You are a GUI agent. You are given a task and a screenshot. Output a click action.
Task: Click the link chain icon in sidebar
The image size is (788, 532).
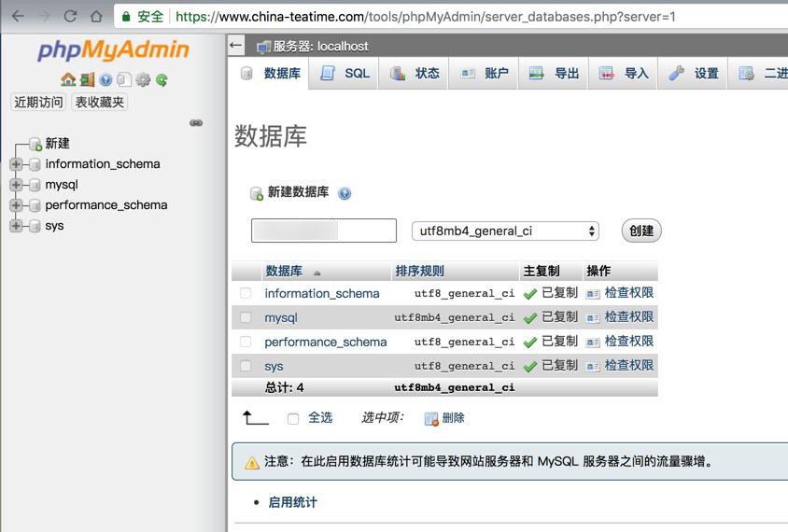click(196, 123)
